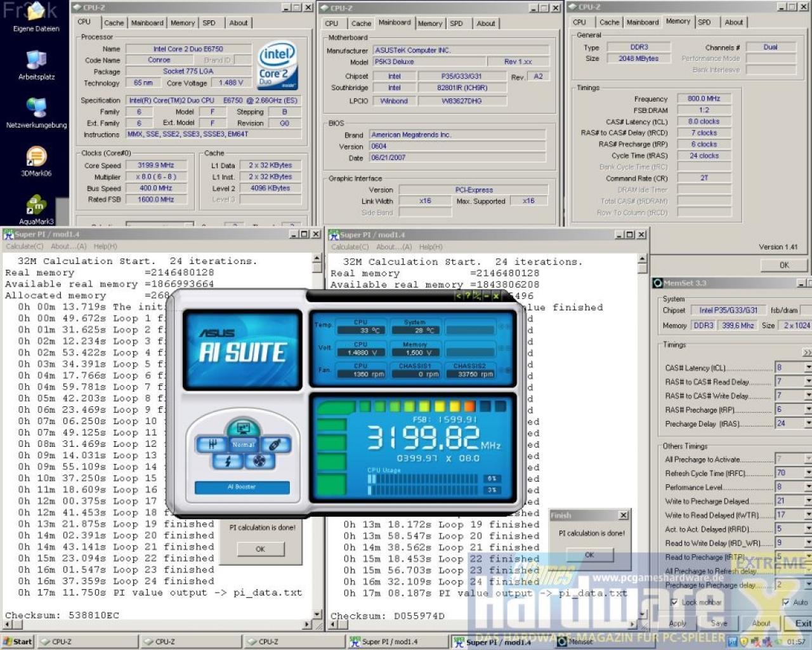812x650 pixels.
Task: Click the Save button in MemSet
Action: (x=719, y=623)
